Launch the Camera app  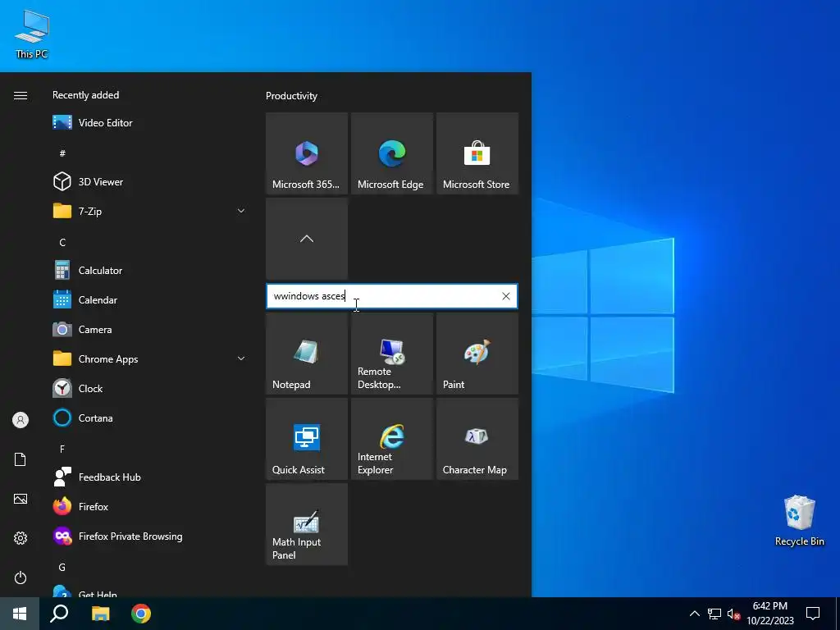(x=149, y=330)
